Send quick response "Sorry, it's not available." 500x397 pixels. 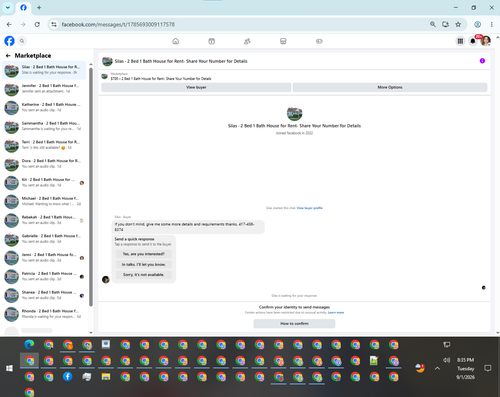(144, 275)
